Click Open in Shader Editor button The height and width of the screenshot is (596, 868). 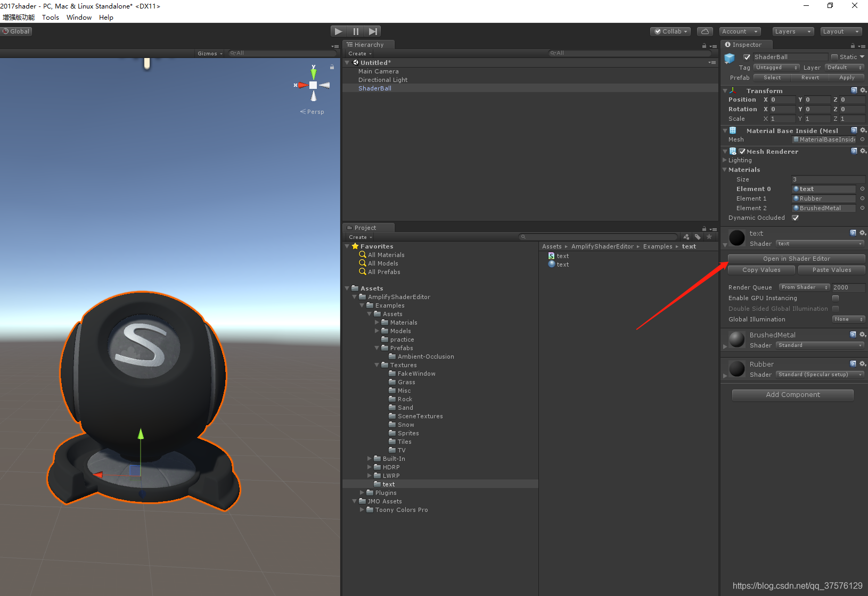click(x=796, y=259)
